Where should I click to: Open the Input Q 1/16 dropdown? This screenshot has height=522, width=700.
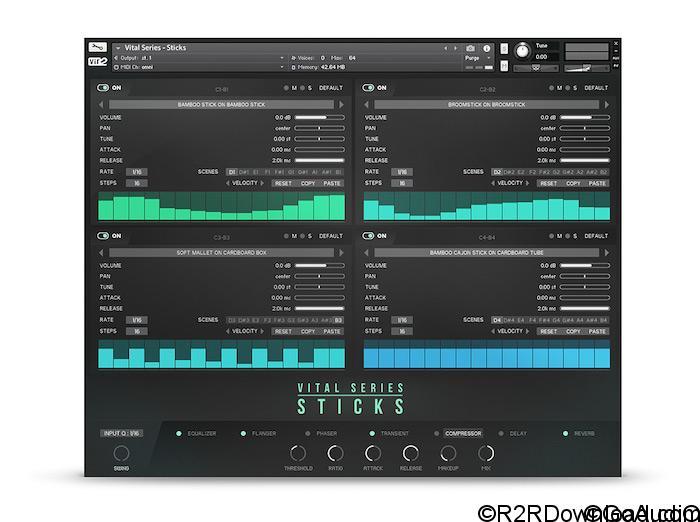click(121, 433)
